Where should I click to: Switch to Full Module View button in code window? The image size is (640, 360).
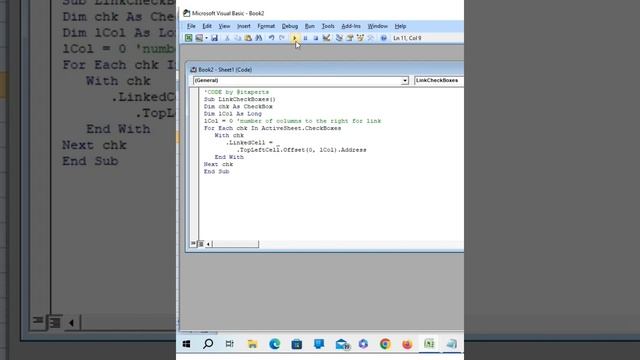point(201,244)
